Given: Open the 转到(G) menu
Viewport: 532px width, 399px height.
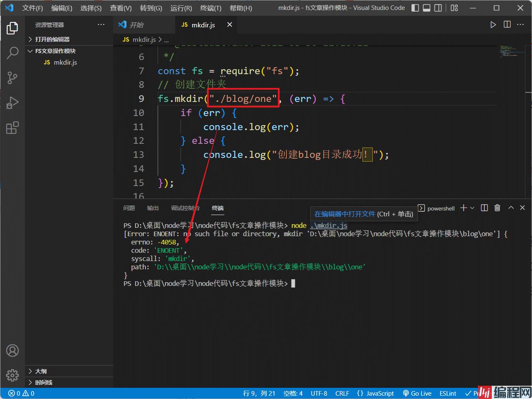Looking at the screenshot, I should coord(151,8).
